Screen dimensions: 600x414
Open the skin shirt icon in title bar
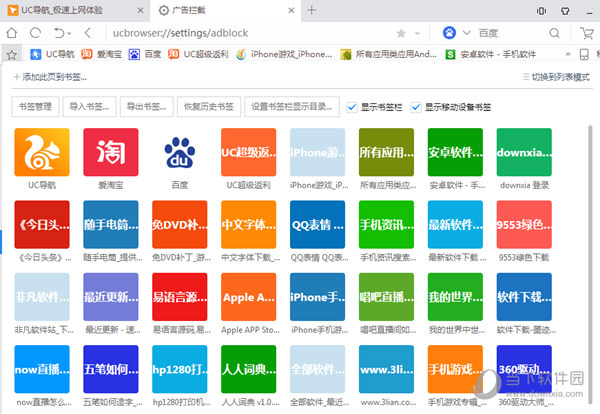click(x=565, y=11)
